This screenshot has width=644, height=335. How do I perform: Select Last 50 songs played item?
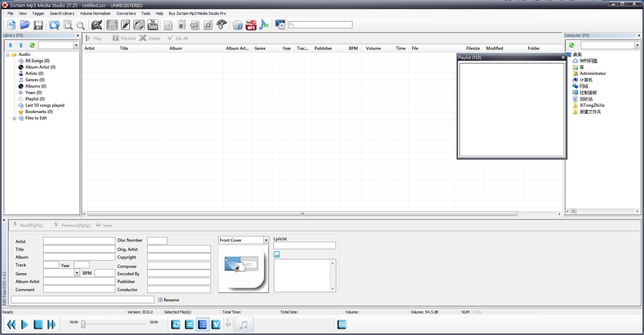(45, 105)
